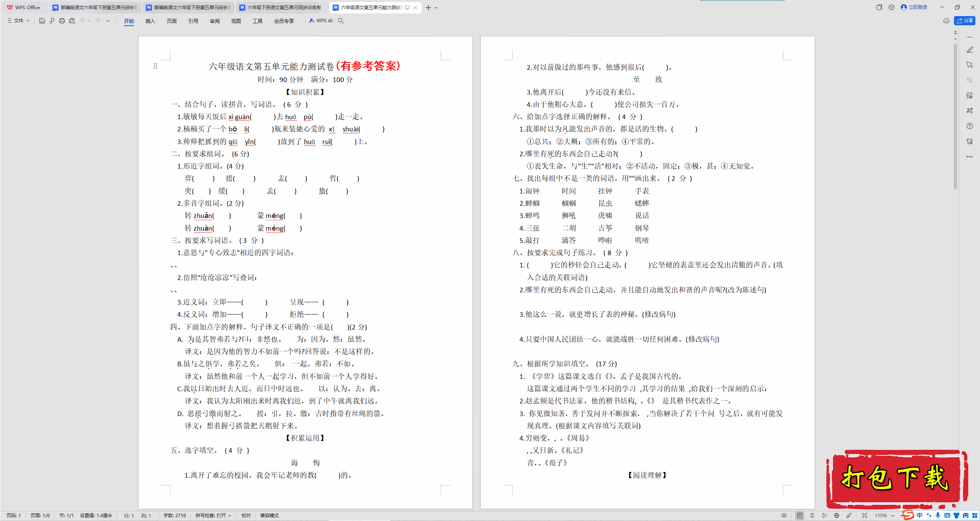
Task: Expand the undo history dropdown arrow
Action: [89, 21]
